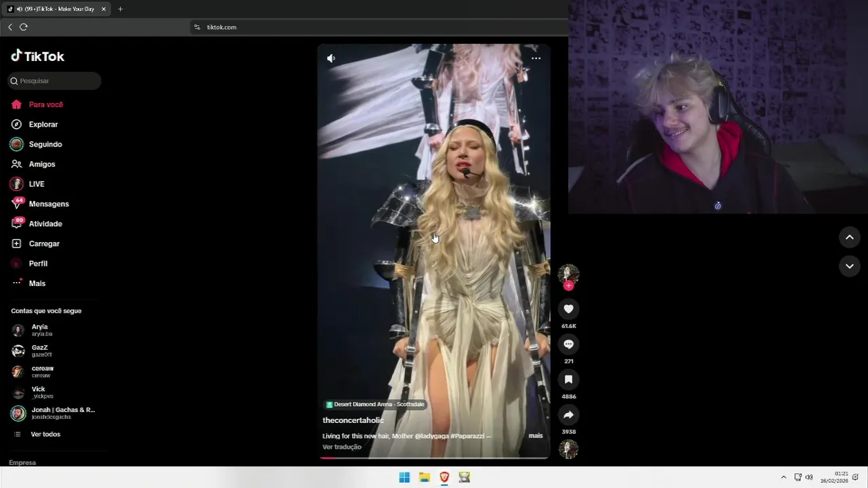This screenshot has width=868, height=488.
Task: Open site settings icon left of tiktok.com
Action: [x=197, y=27]
